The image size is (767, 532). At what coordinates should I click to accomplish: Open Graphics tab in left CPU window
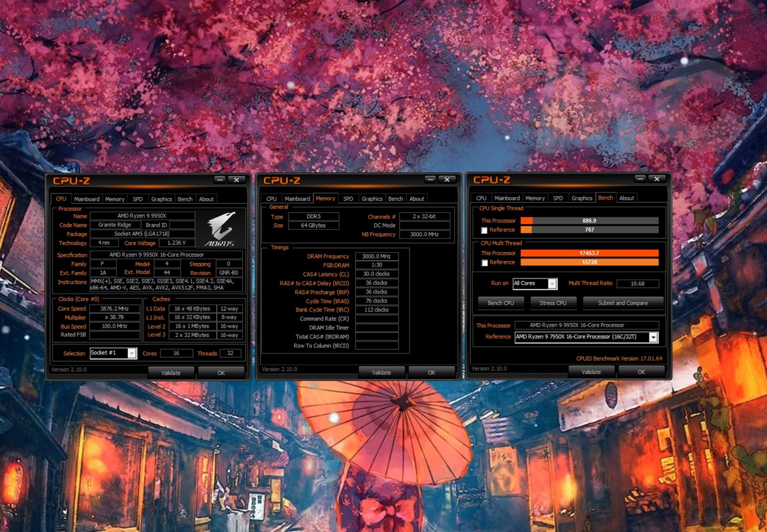tap(161, 199)
